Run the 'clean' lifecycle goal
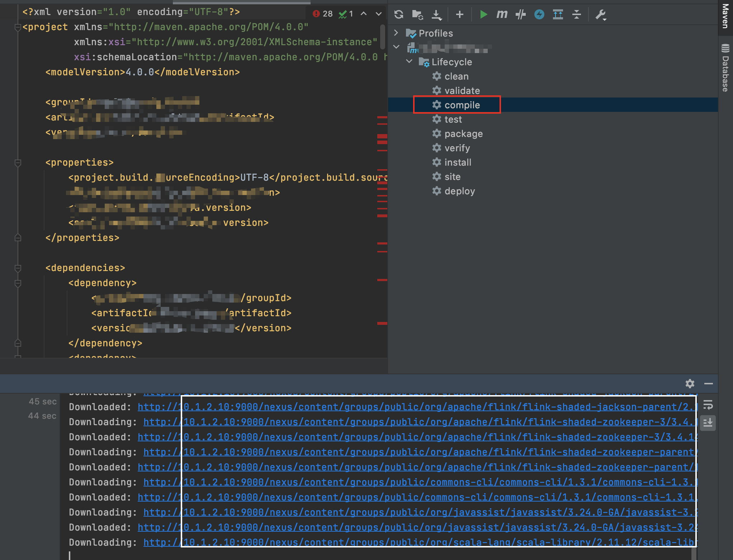Image resolution: width=733 pixels, height=560 pixels. [456, 76]
